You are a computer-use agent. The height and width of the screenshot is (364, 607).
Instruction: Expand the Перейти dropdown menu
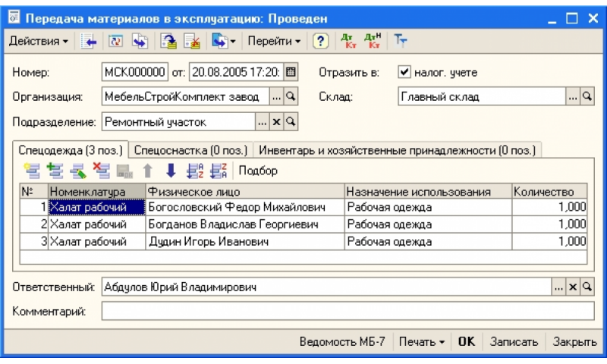coord(273,41)
